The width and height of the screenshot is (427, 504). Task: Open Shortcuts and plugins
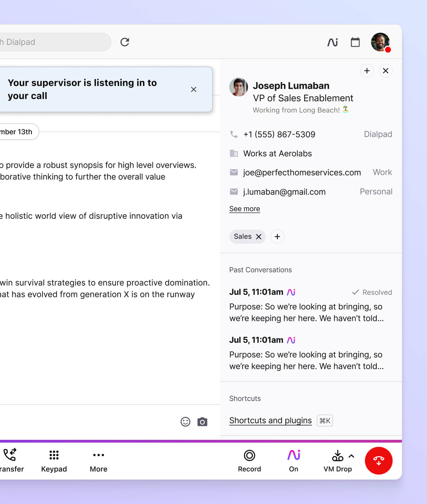270,420
